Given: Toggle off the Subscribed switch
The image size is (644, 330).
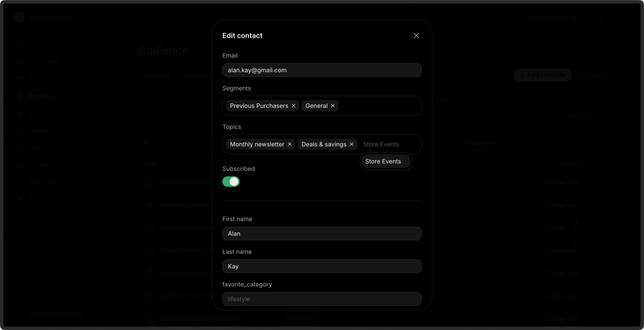Looking at the screenshot, I should point(231,181).
